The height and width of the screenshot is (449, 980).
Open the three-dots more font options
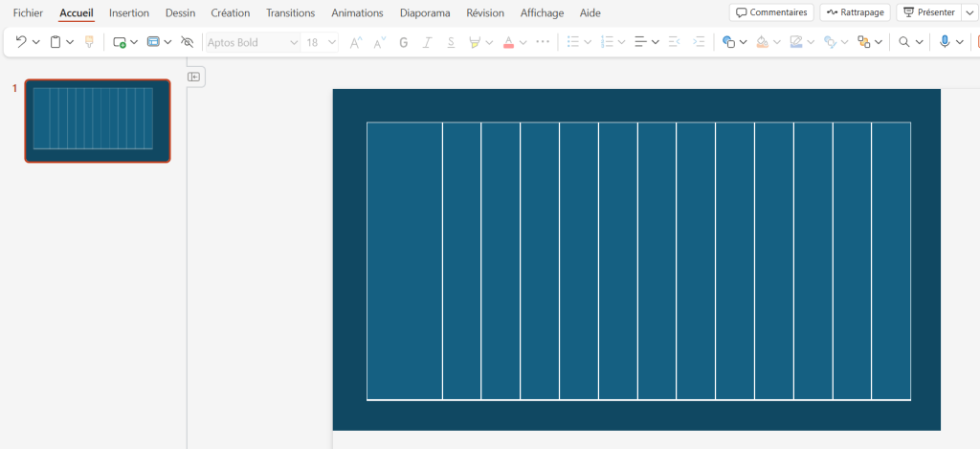click(543, 42)
